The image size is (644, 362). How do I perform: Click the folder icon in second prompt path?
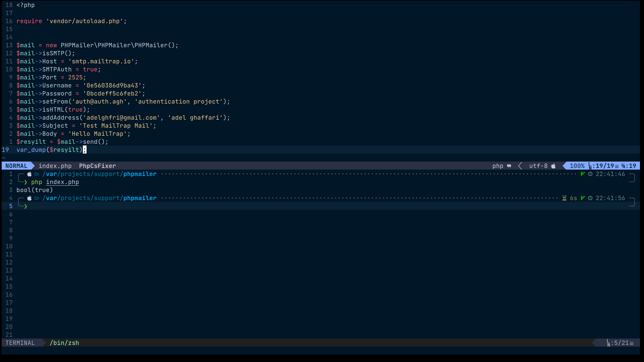point(37,198)
